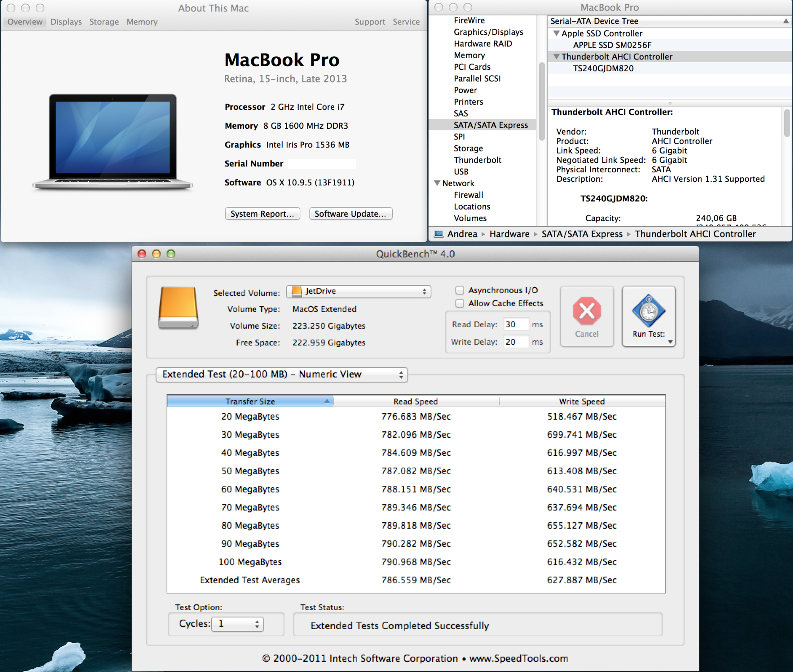The height and width of the screenshot is (672, 793).
Task: Collapse the Thunderbolt AHCI Controller tree
Action: [556, 57]
